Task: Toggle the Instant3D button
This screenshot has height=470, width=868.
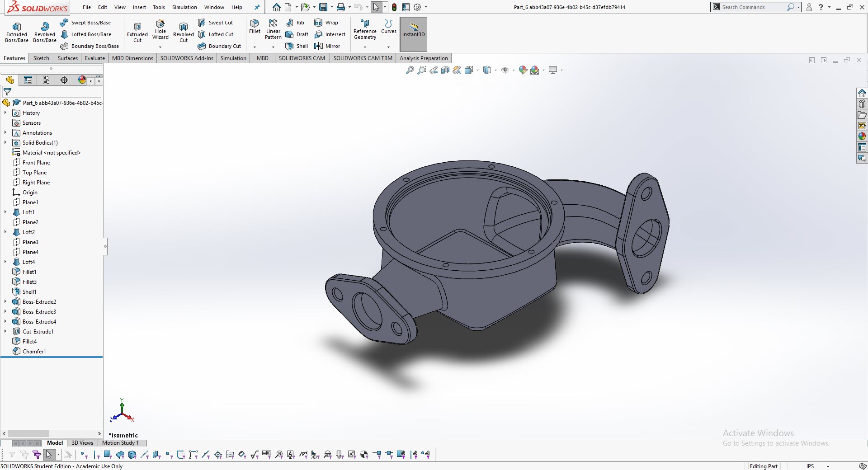Action: coord(413,30)
